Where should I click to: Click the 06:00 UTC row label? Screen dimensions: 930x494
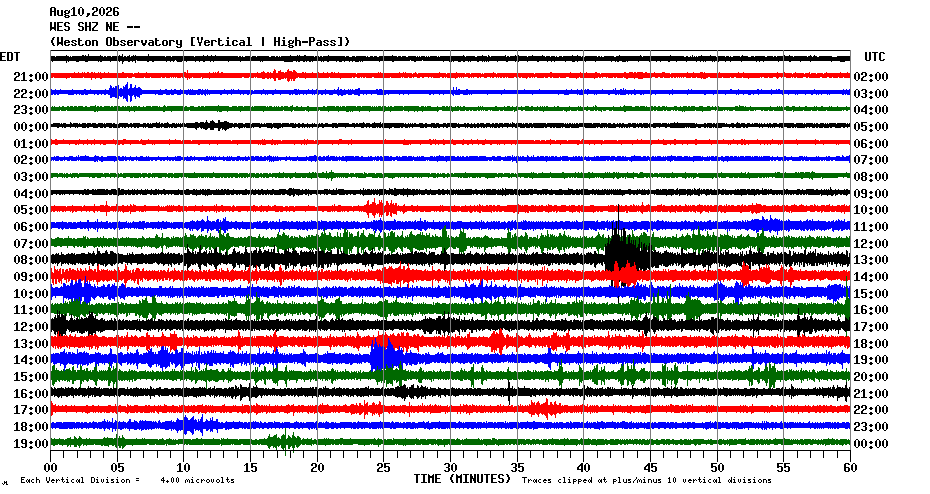(871, 144)
